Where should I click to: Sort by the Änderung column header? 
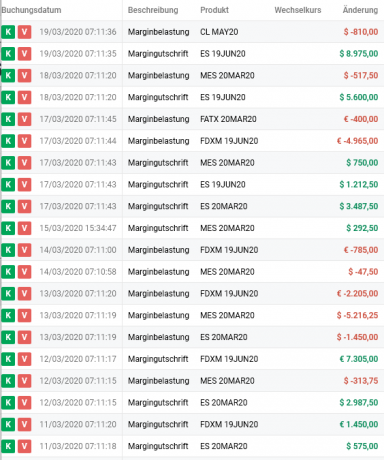(360, 10)
